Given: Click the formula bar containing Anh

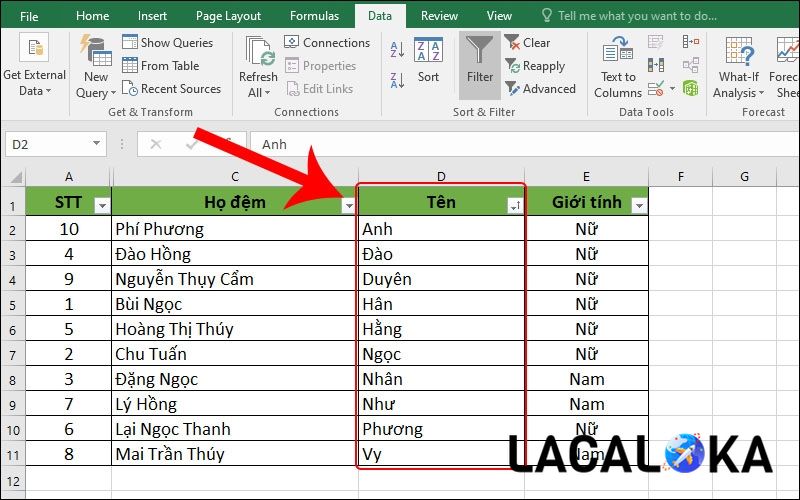Looking at the screenshot, I should pos(524,144).
